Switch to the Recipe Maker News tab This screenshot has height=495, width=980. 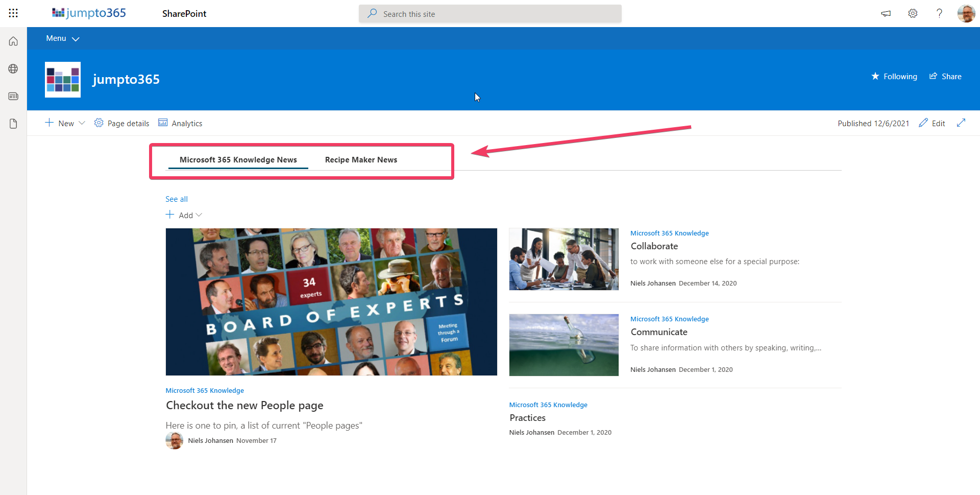click(x=361, y=159)
